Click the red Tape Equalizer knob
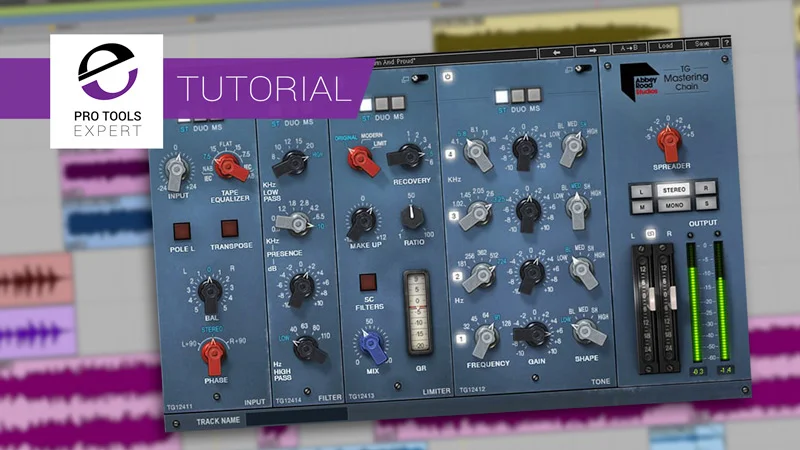 (229, 167)
